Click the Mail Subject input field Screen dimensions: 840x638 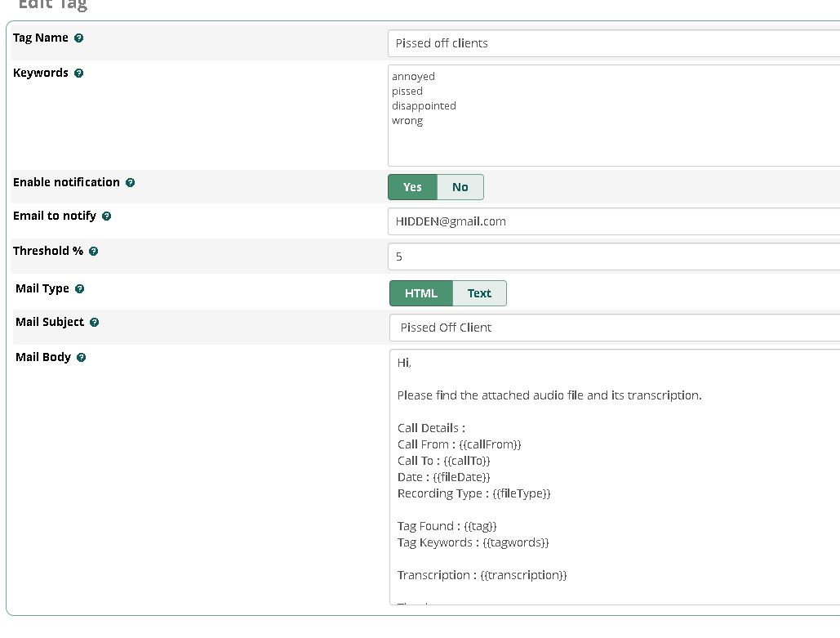(x=612, y=328)
